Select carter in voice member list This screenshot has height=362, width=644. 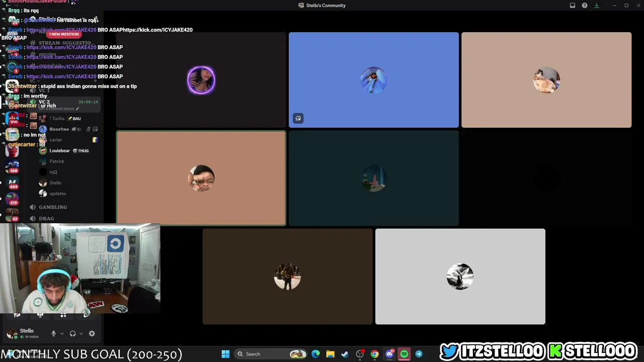[55, 140]
